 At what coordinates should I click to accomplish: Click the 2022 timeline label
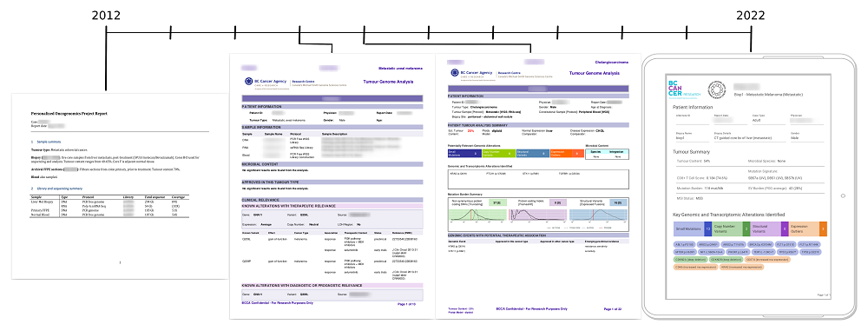click(x=751, y=16)
